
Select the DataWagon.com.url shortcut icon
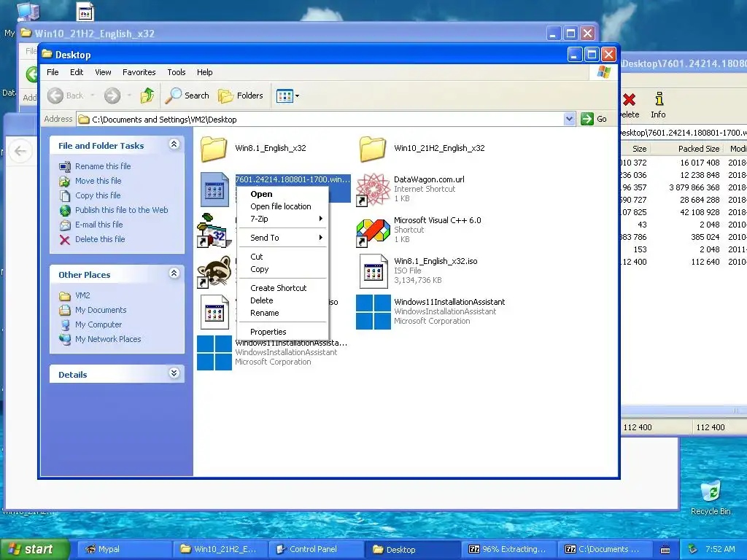373,190
